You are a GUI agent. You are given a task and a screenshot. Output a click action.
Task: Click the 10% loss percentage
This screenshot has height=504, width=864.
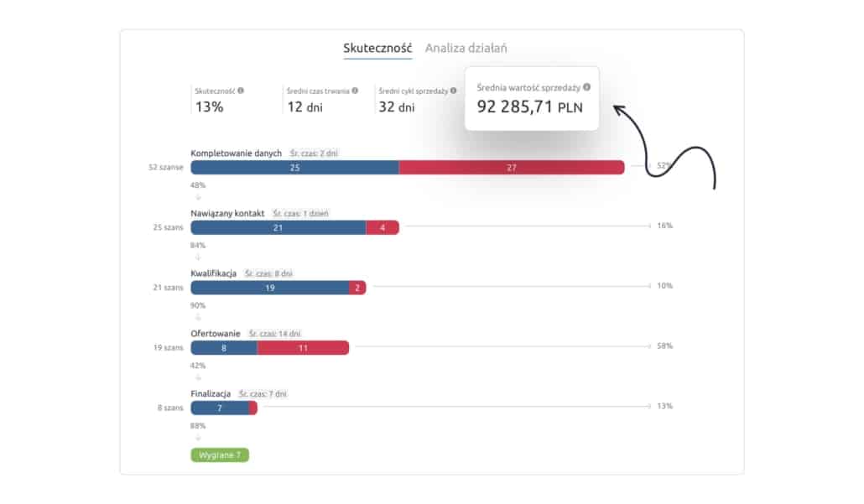click(665, 285)
